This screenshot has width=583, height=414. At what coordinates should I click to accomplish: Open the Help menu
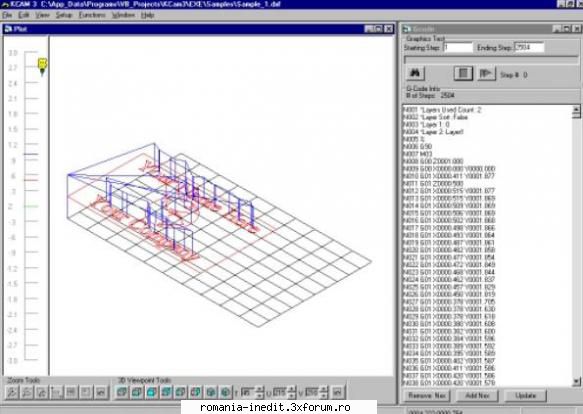point(148,15)
